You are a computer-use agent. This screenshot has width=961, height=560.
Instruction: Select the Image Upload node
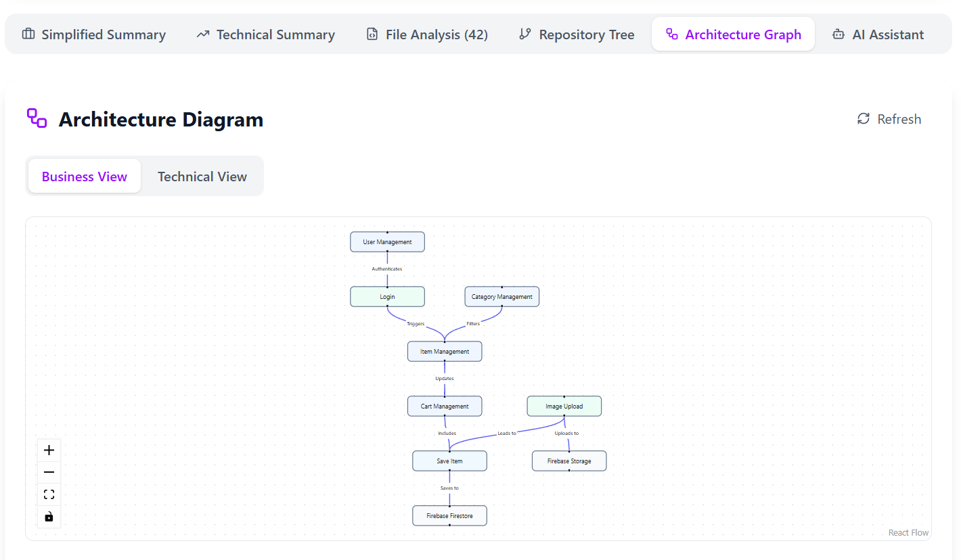click(564, 406)
